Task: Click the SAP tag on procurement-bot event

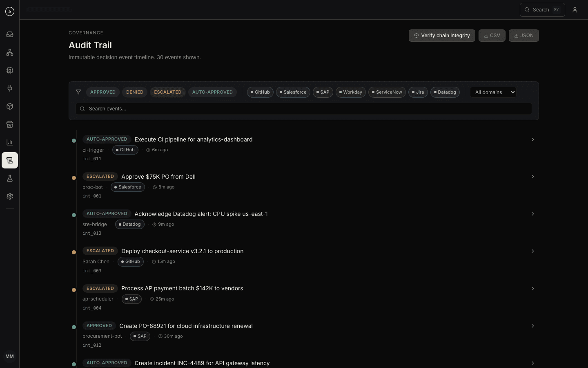Action: [140, 336]
